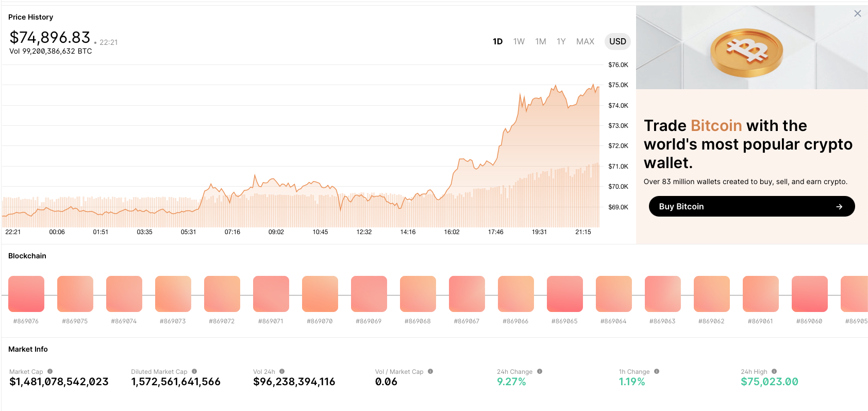
Task: Open block #869069
Action: [x=369, y=294]
